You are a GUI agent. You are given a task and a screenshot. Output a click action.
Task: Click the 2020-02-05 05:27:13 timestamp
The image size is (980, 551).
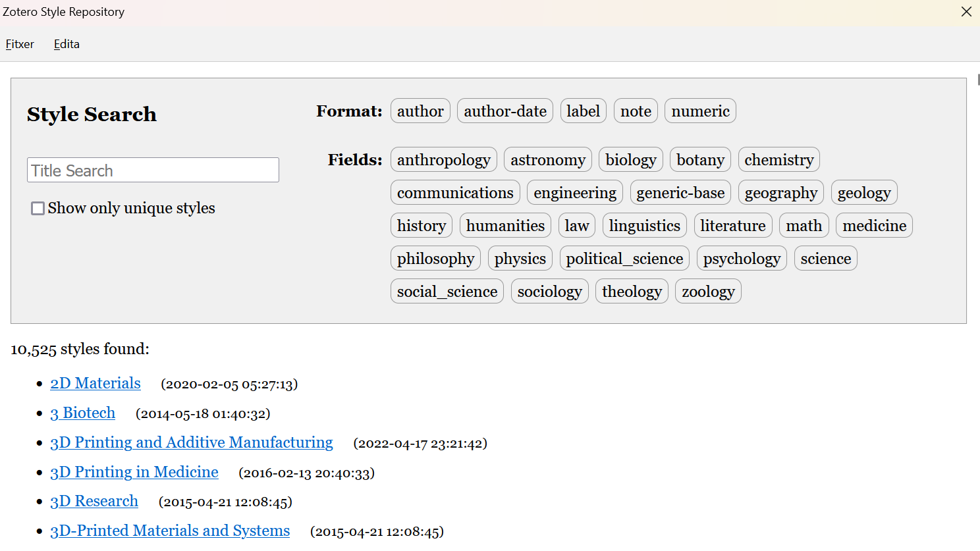click(229, 384)
